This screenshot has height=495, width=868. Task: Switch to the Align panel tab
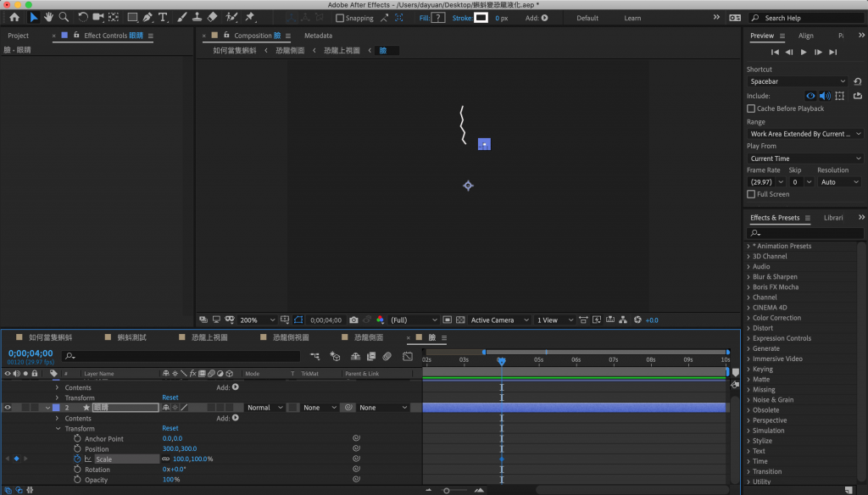pos(806,36)
